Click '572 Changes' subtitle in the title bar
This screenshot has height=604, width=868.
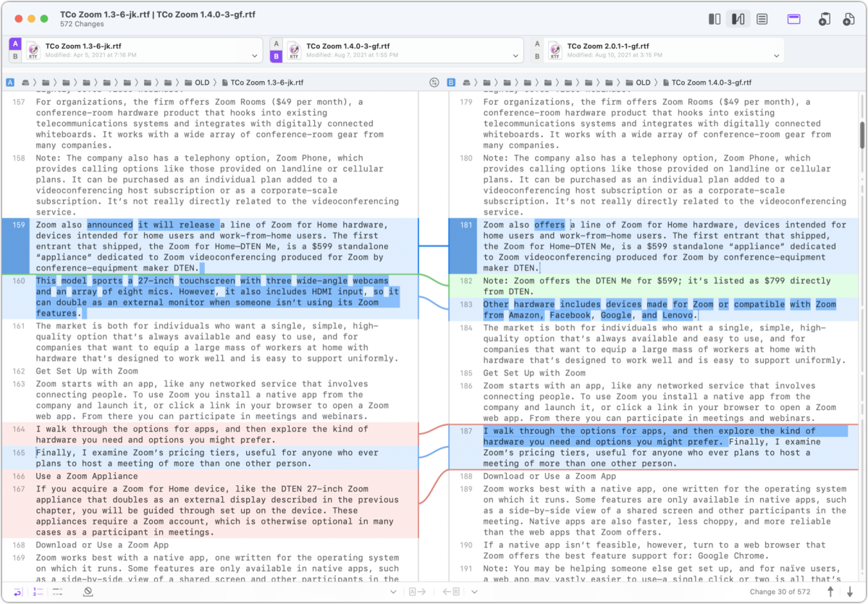82,25
